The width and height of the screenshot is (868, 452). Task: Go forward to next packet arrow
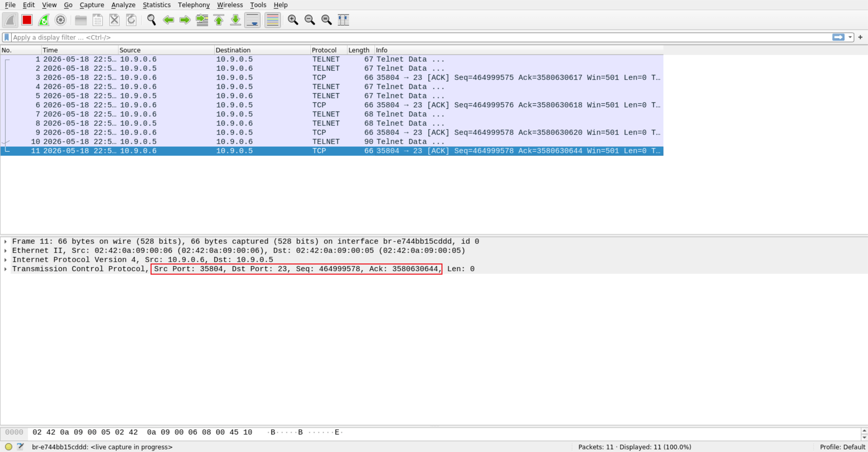pyautogui.click(x=185, y=20)
